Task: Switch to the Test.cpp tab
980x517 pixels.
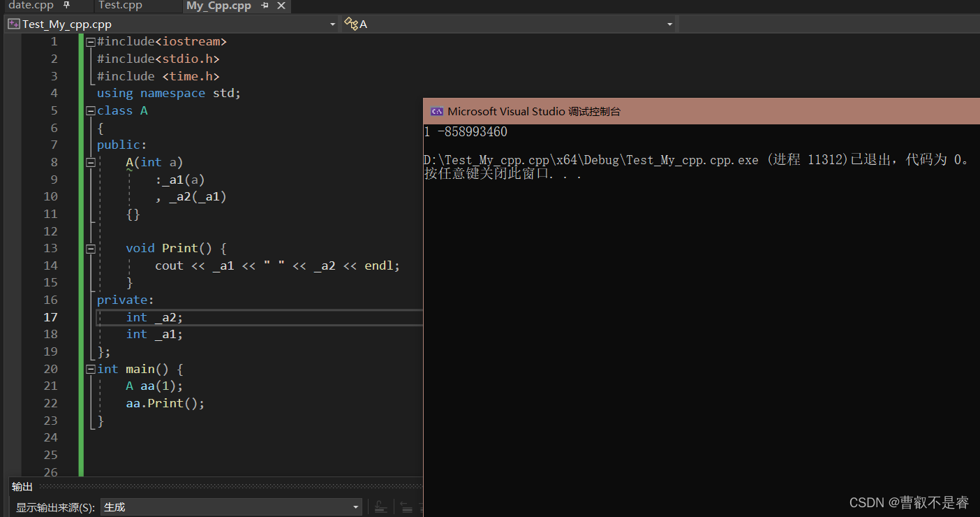Action: click(x=119, y=6)
